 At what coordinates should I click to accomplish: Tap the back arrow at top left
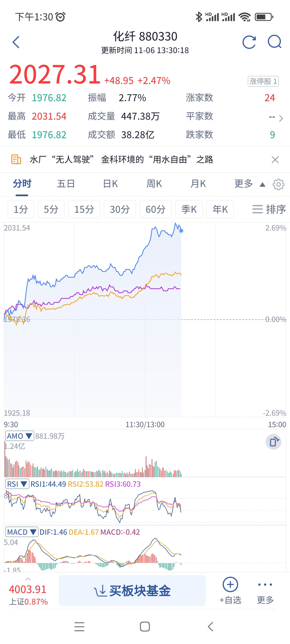pos(16,42)
